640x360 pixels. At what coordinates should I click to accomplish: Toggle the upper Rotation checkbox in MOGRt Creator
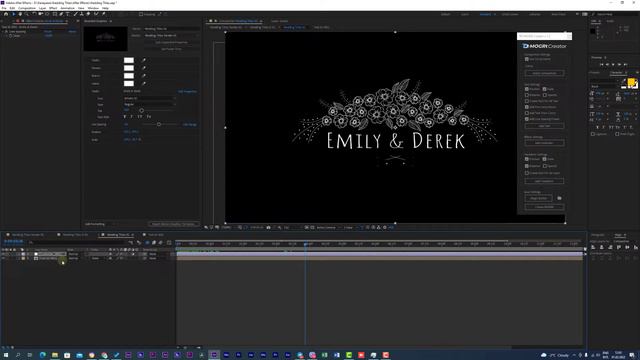(x=527, y=95)
